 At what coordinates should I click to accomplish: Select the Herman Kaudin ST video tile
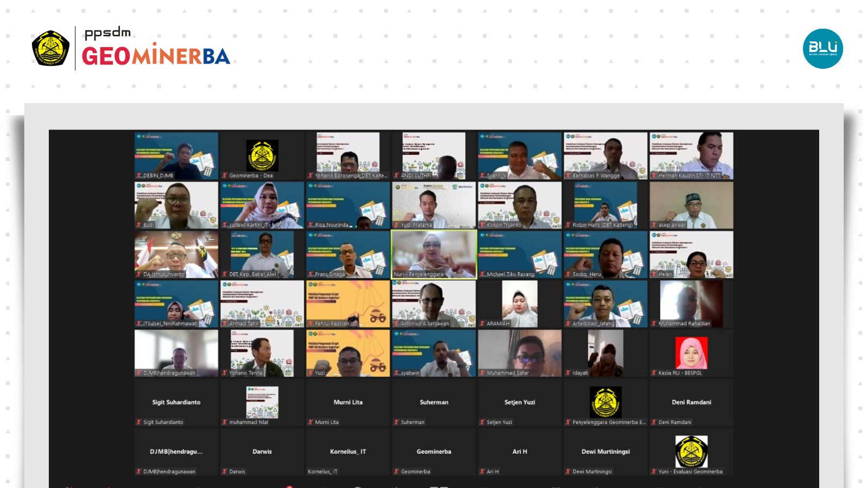click(x=691, y=156)
